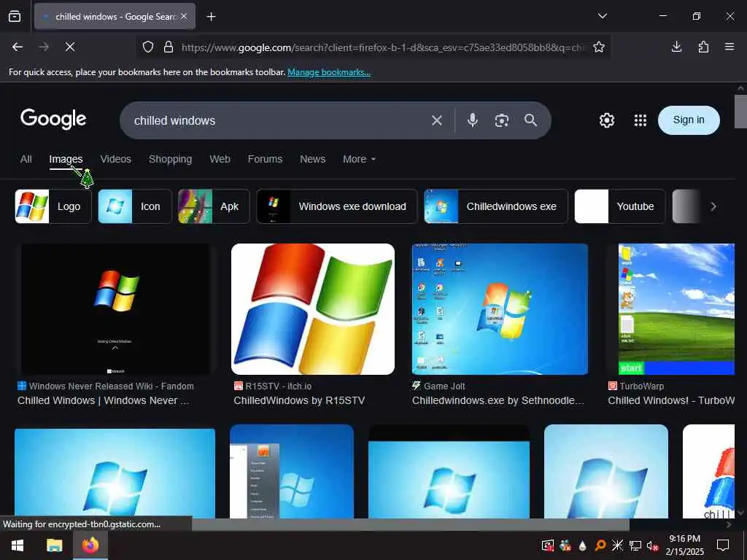Go to Google homepage via logo
This screenshot has width=747, height=560.
click(x=53, y=119)
